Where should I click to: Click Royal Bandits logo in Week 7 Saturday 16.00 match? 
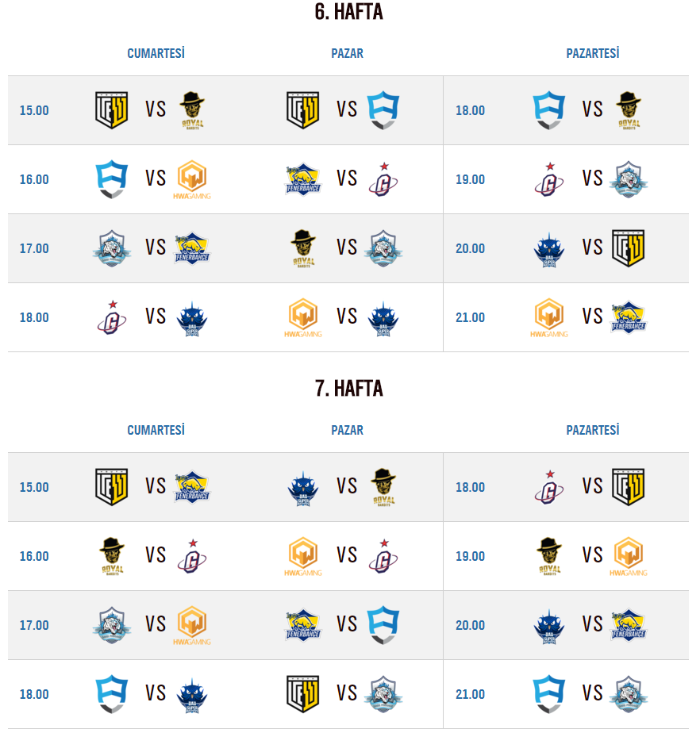click(x=112, y=556)
